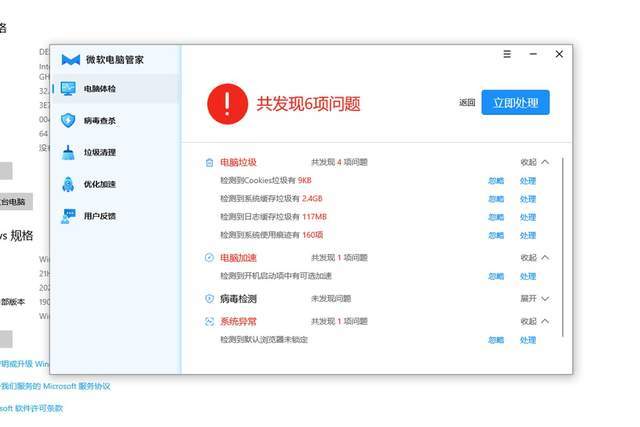Open the 垃圾清理 broom icon
Viewport: 640px width, 427px height.
coord(68,152)
